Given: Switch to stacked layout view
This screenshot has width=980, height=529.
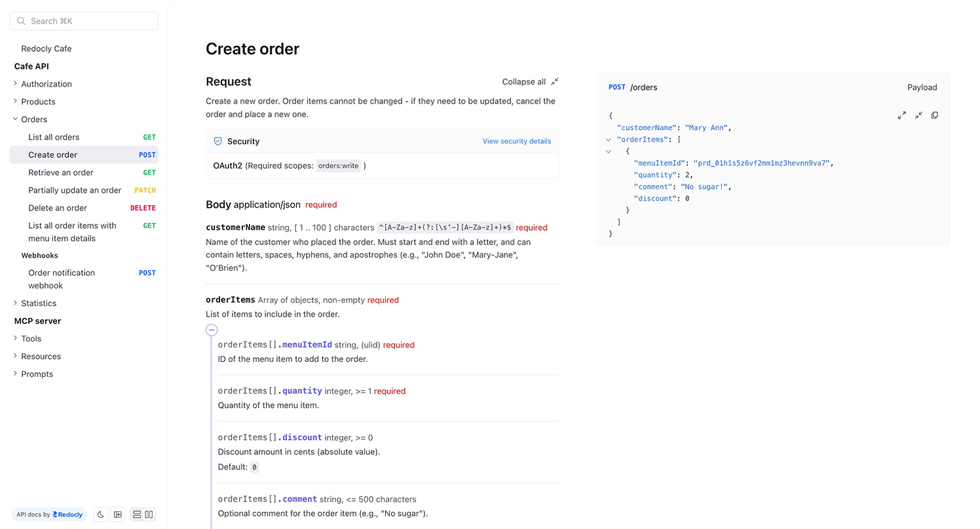Looking at the screenshot, I should [137, 515].
